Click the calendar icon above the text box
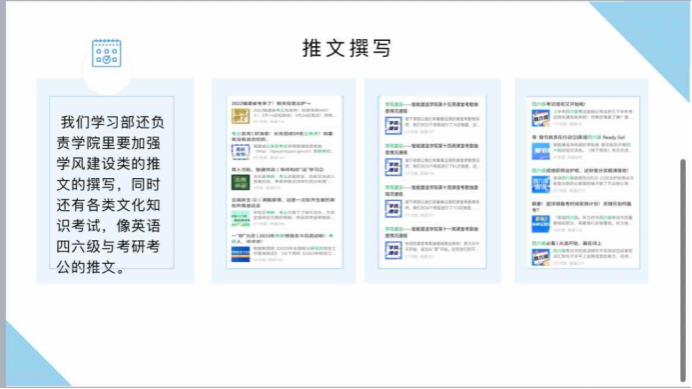 point(106,53)
